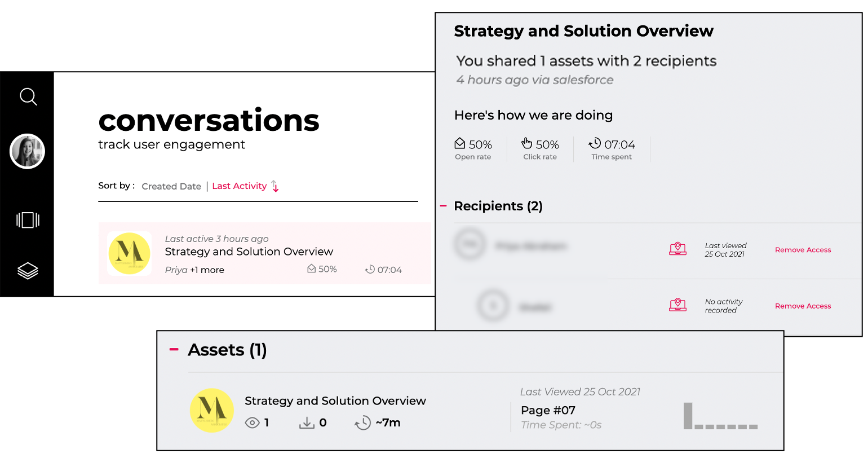This screenshot has width=868, height=458.
Task: Toggle the asset views eye icon
Action: click(252, 422)
